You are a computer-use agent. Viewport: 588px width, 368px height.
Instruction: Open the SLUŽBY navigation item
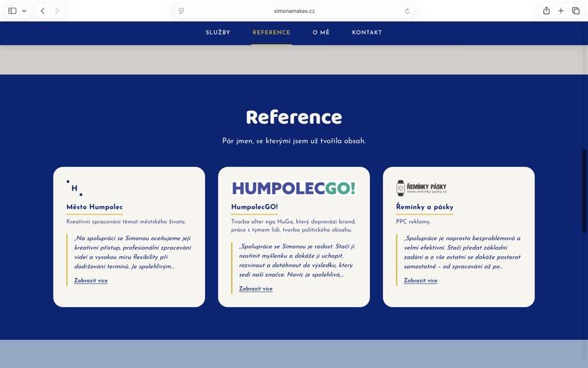tap(218, 32)
